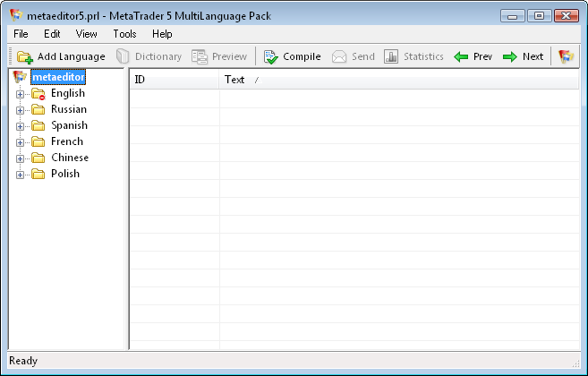Sort by the ID column header

click(x=175, y=80)
